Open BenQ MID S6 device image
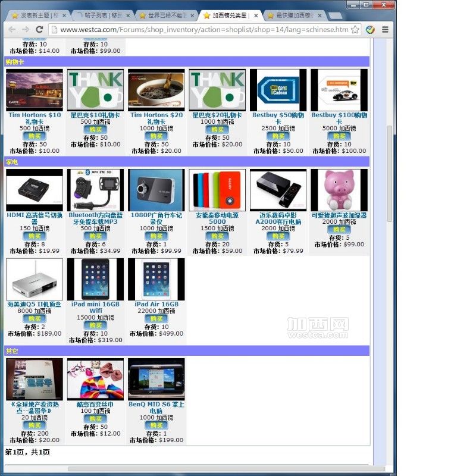Screen dimensions: 476x476 coord(156,380)
